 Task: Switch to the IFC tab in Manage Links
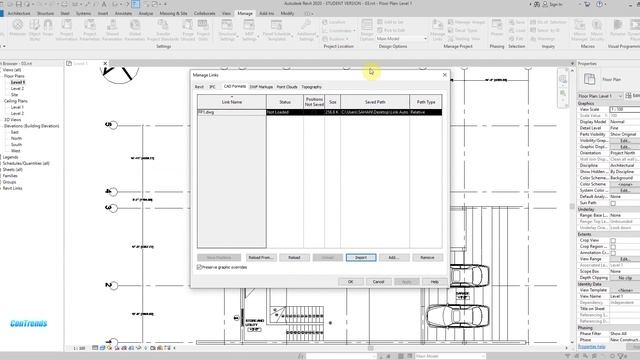click(x=212, y=87)
